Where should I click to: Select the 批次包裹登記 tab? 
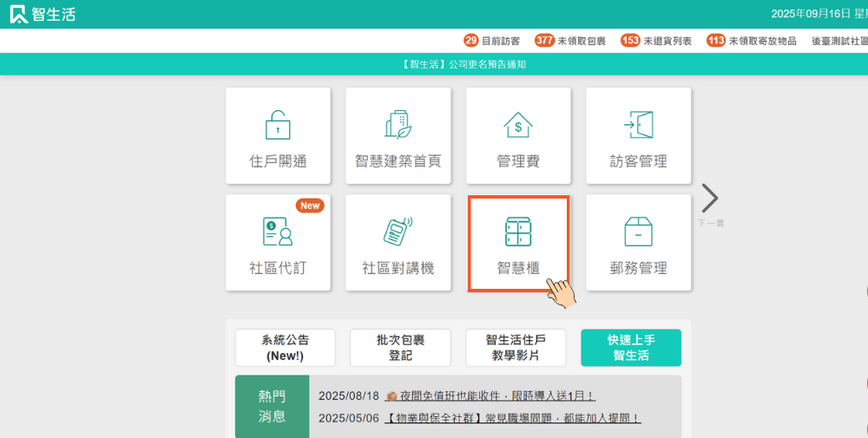pos(400,348)
